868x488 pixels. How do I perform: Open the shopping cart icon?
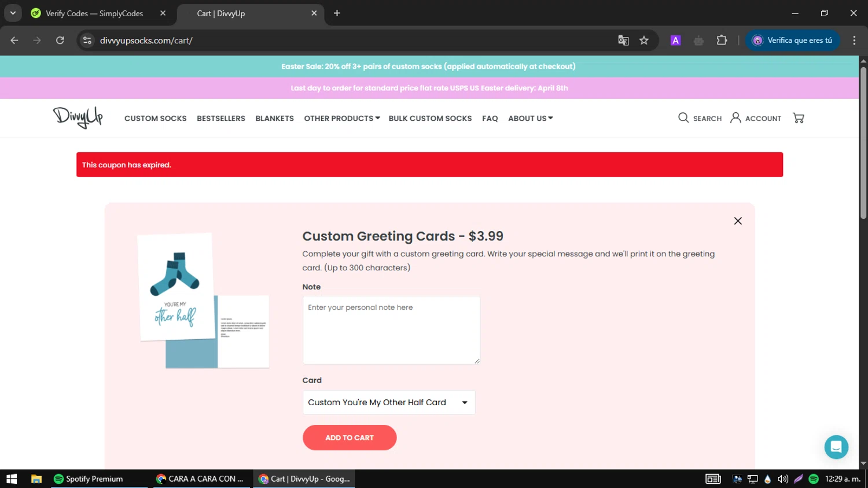click(799, 118)
